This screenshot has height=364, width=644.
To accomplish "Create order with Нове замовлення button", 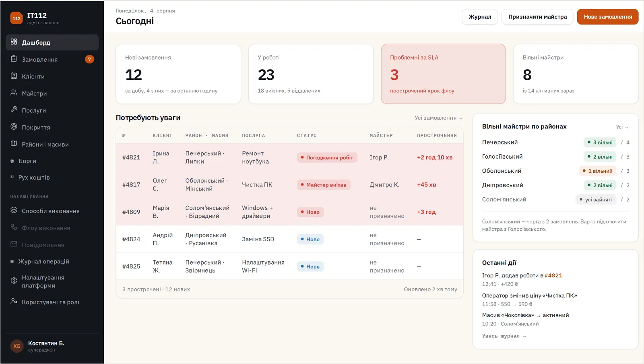I will [608, 17].
